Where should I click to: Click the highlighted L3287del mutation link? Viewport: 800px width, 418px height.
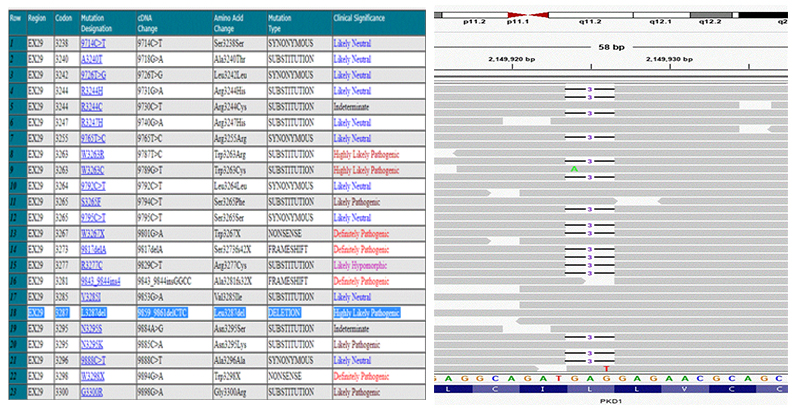tap(94, 313)
